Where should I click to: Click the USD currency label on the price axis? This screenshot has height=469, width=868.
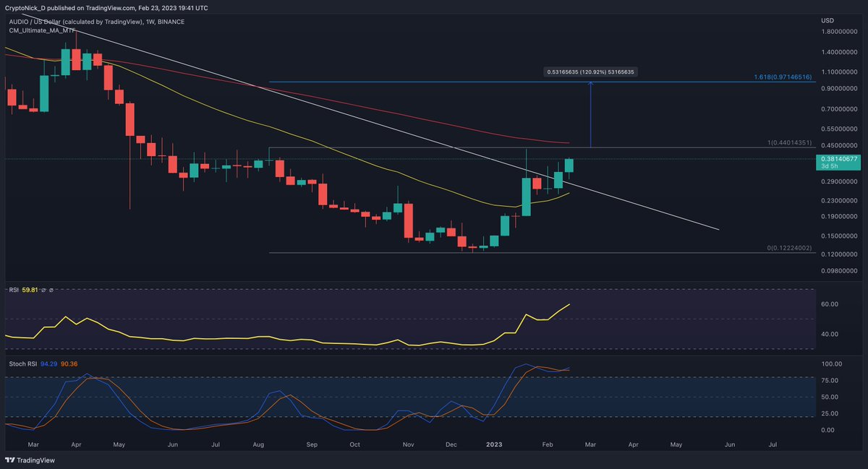pos(828,20)
